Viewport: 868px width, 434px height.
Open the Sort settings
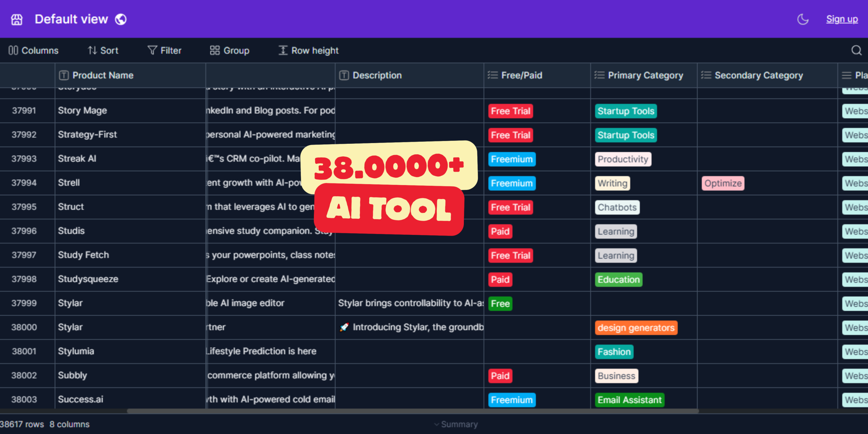tap(103, 50)
